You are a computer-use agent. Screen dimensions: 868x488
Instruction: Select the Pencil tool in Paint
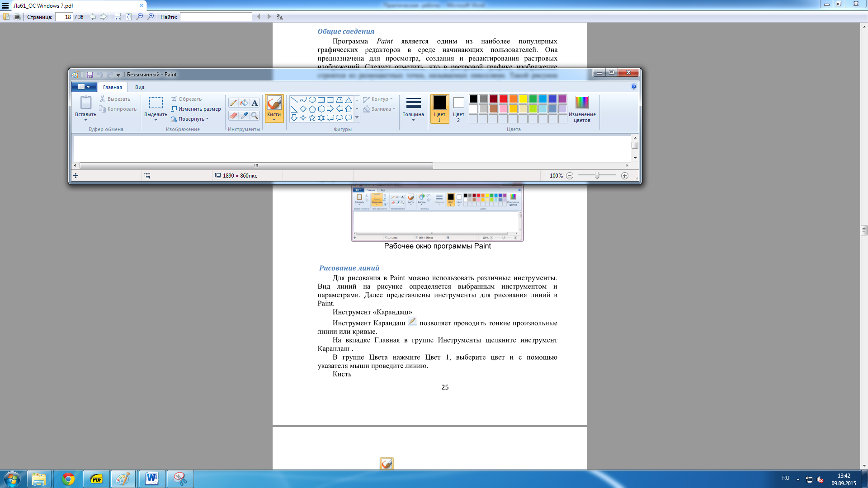(x=233, y=103)
